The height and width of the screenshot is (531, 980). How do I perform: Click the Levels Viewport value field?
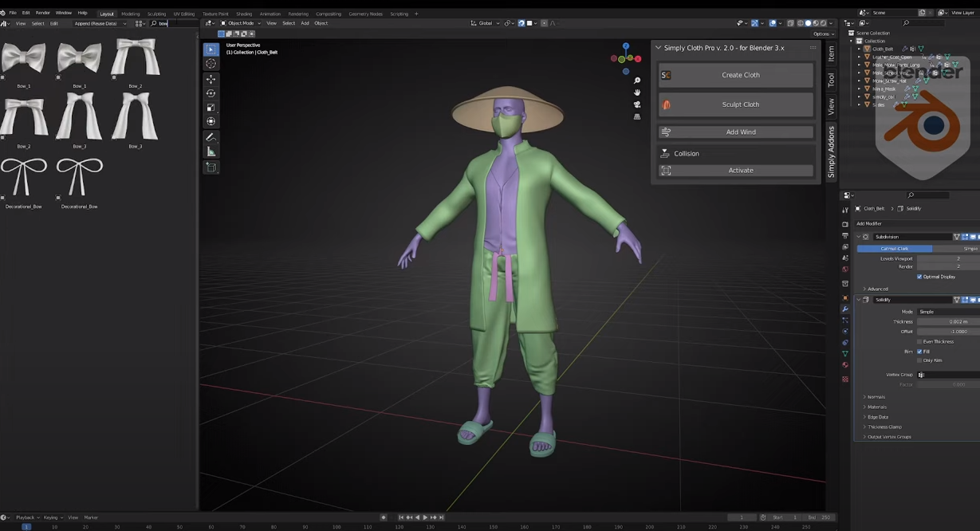(948, 258)
